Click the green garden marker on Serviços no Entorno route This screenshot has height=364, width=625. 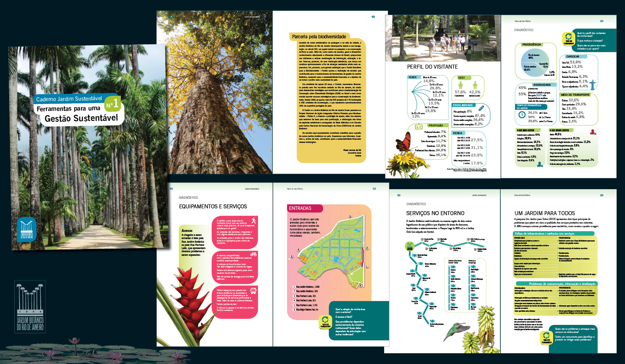(409, 246)
